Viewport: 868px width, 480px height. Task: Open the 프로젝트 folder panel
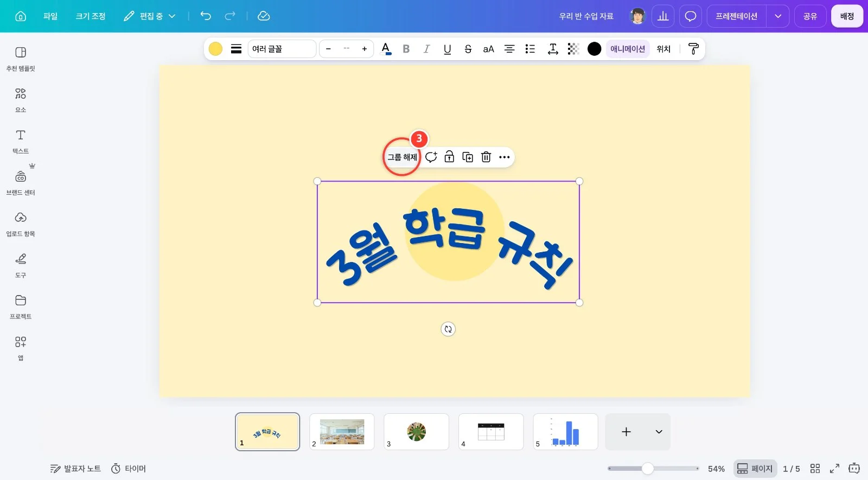point(21,306)
